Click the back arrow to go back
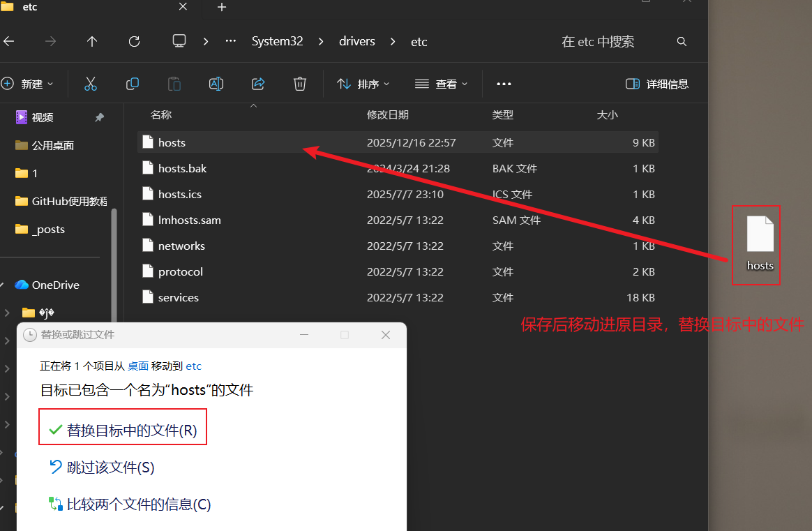The width and height of the screenshot is (812, 531). [x=9, y=41]
